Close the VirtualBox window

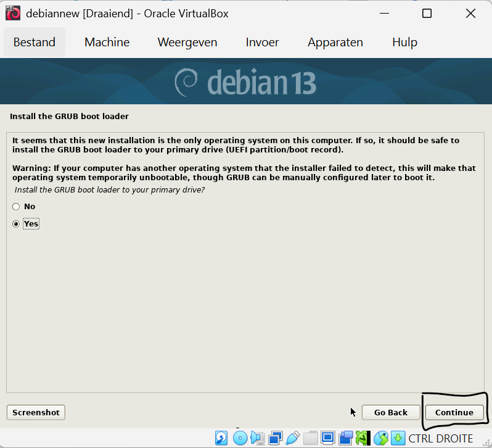pyautogui.click(x=470, y=14)
